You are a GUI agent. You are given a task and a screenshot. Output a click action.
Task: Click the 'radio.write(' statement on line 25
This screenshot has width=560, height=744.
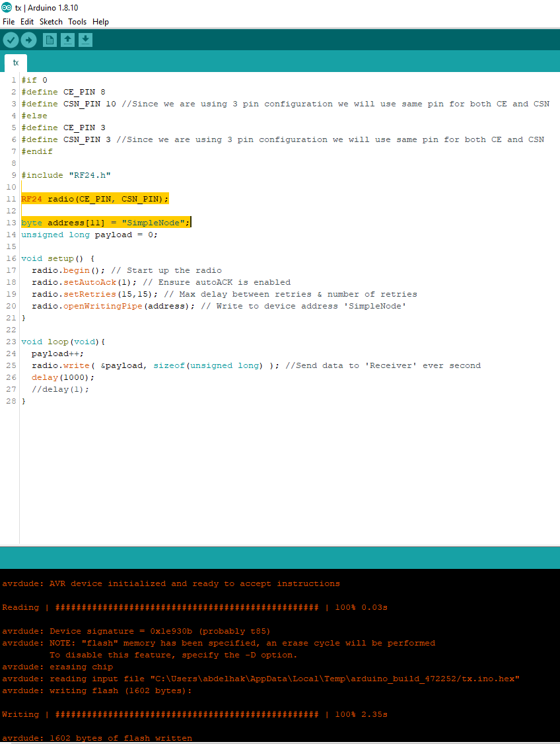click(x=156, y=365)
